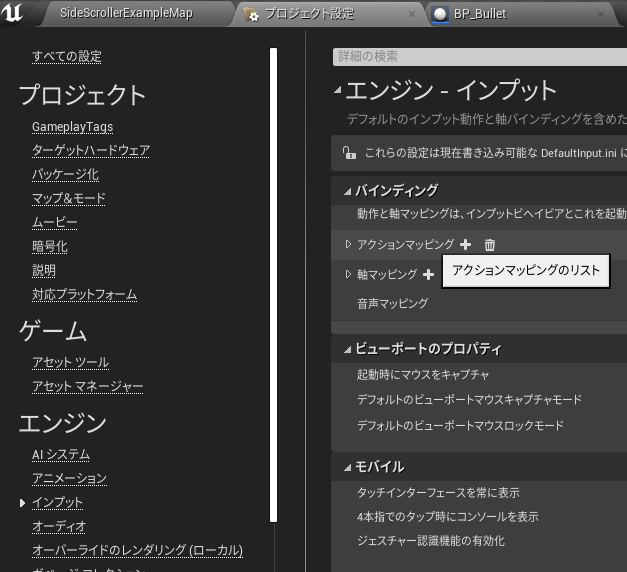Click the ゲーム category heading

pos(53,331)
